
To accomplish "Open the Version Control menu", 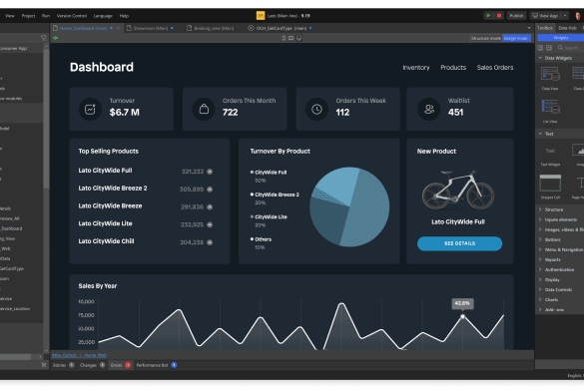I will (x=72, y=16).
